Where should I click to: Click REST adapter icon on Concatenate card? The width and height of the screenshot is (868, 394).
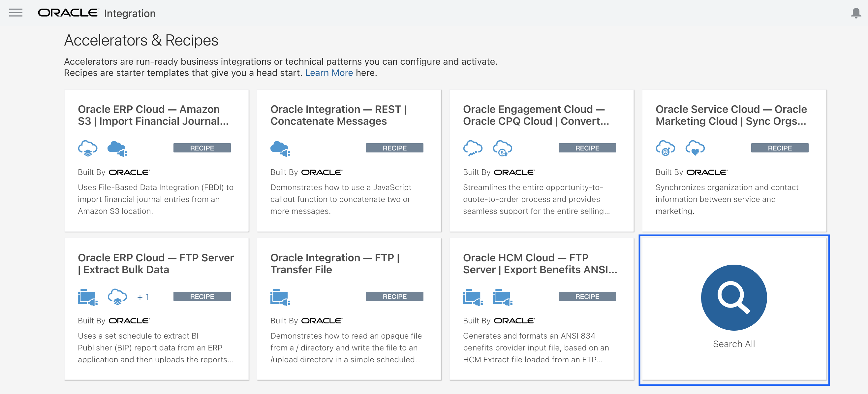pyautogui.click(x=280, y=148)
